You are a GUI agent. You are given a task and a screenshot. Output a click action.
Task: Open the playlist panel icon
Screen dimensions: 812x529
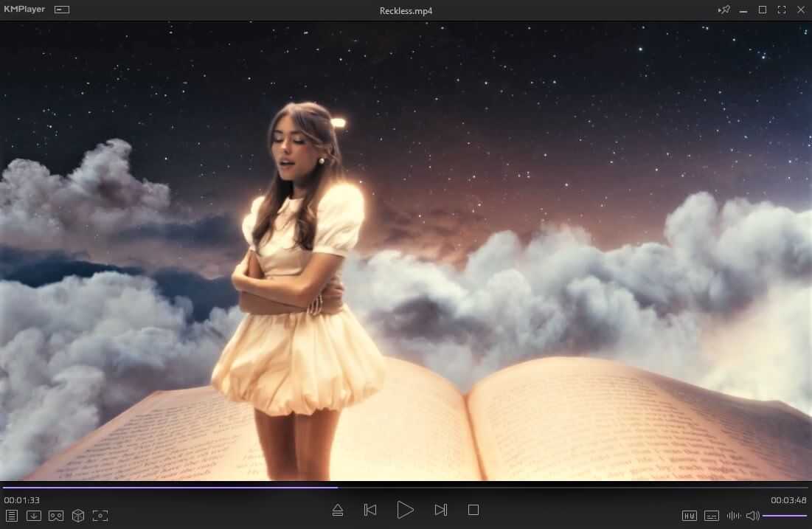pos(12,516)
